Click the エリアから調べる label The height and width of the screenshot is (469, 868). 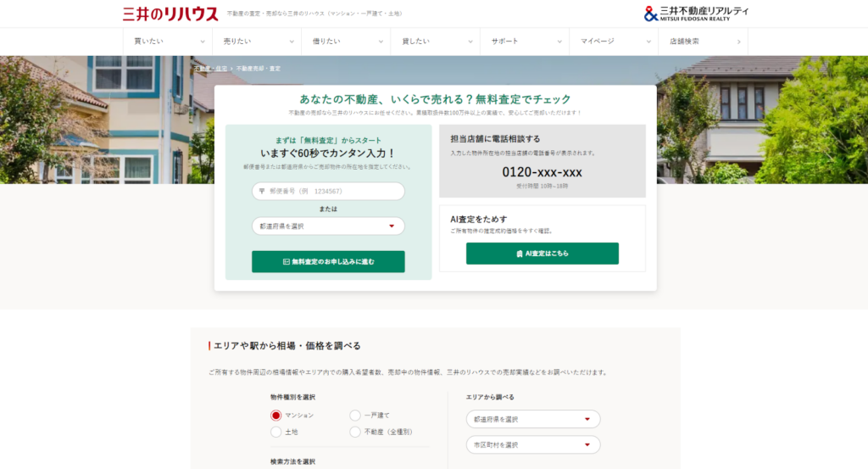pyautogui.click(x=490, y=397)
